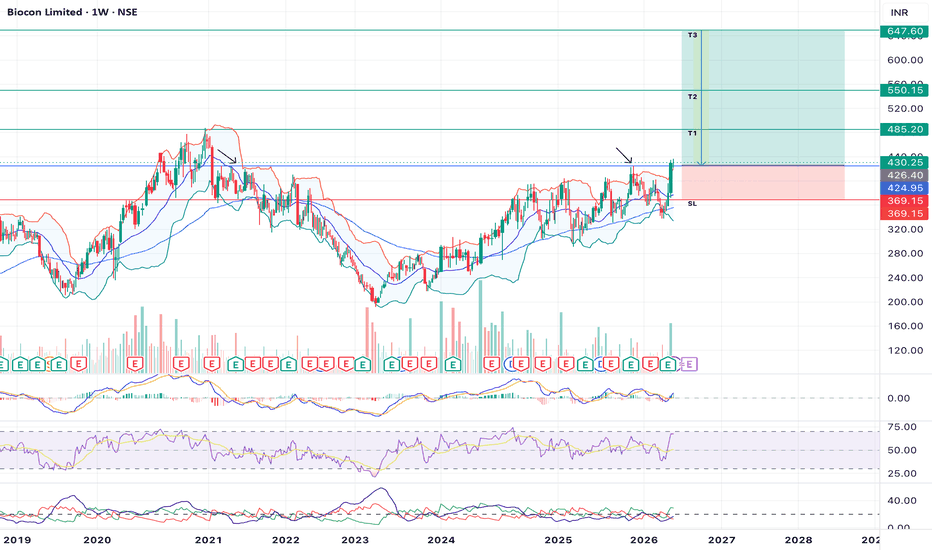Viewport: 932px width, 550px height.
Task: Click the black arrow near 2021 peak
Action: tap(227, 156)
